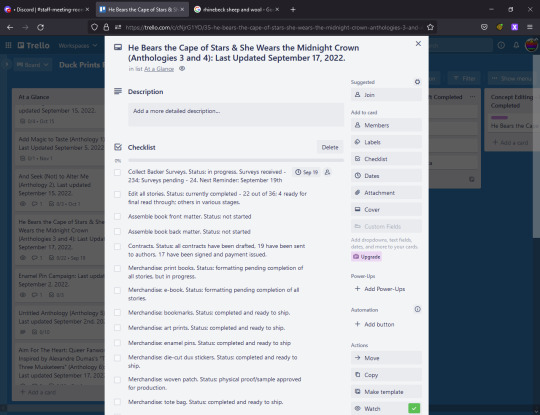Click the watch eye icon under card title
Viewport: 540px width, 415px height.
tap(182, 69)
